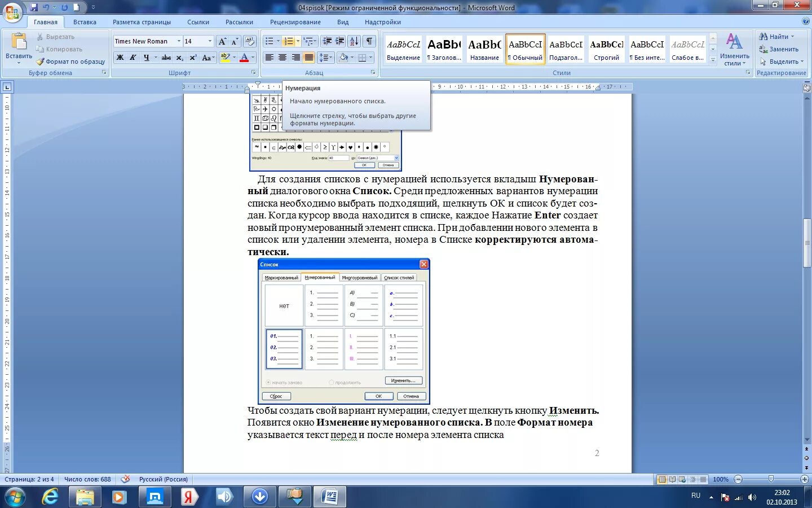
Task: Open the Change Case (Аа) dropdown
Action: [208, 58]
